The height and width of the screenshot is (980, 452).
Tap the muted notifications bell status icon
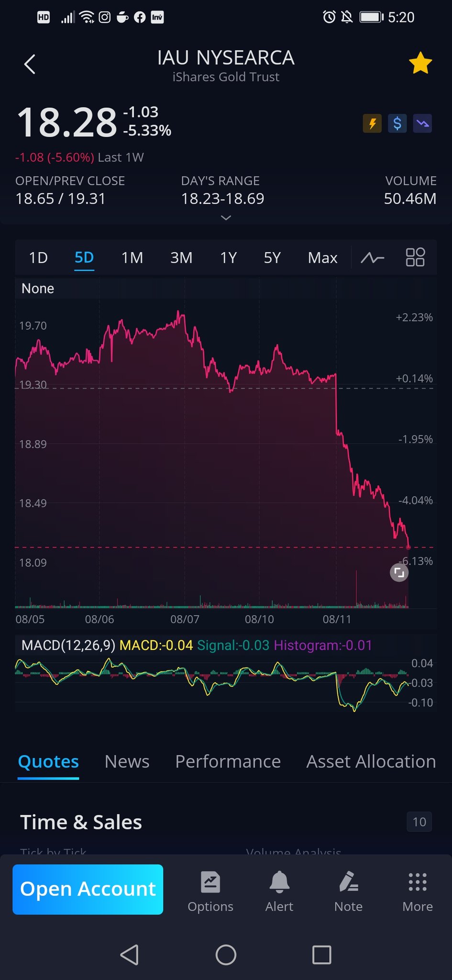pos(347,17)
